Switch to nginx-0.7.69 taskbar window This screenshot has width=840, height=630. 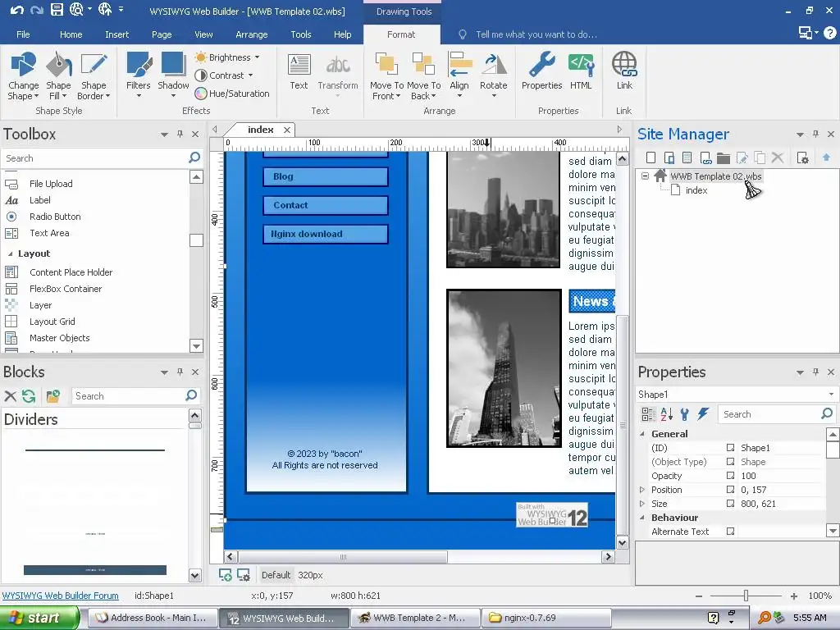[546, 618]
